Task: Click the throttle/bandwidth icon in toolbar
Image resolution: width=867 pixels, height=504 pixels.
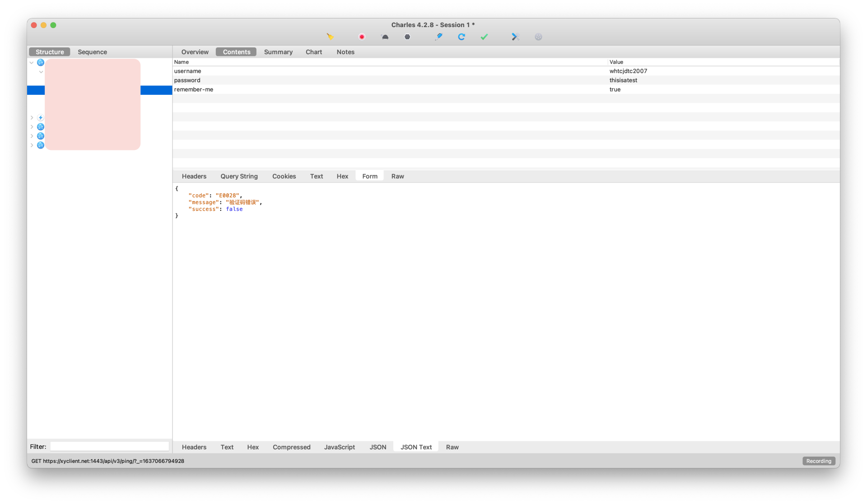Action: [384, 37]
